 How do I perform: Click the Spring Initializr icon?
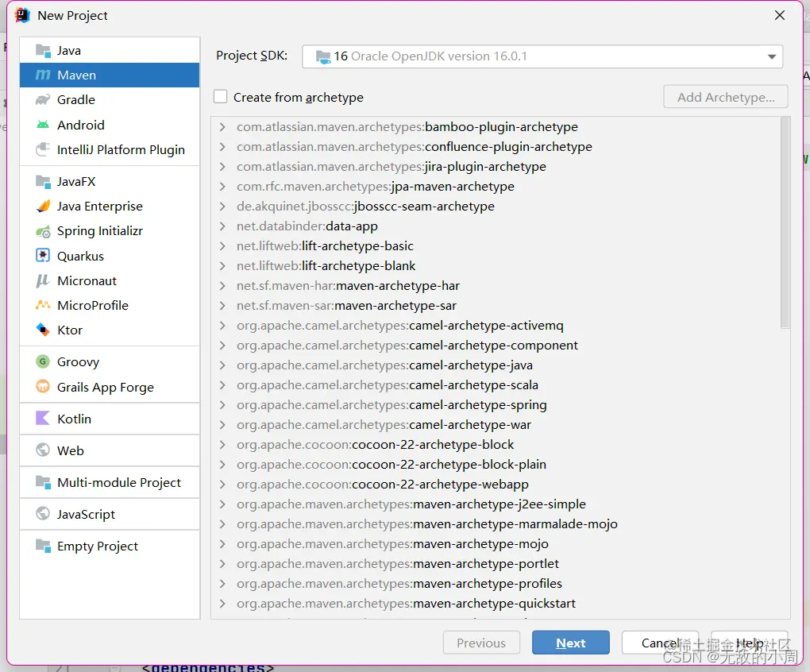pyautogui.click(x=43, y=231)
